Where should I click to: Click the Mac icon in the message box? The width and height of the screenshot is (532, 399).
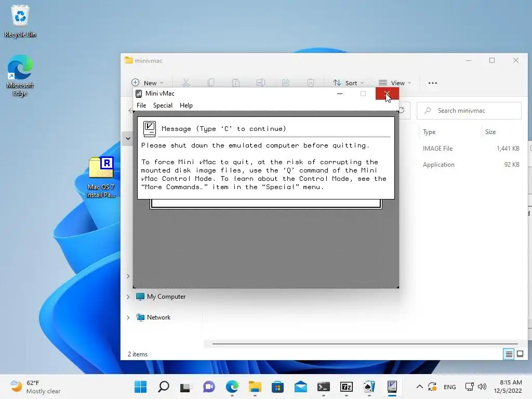(149, 129)
